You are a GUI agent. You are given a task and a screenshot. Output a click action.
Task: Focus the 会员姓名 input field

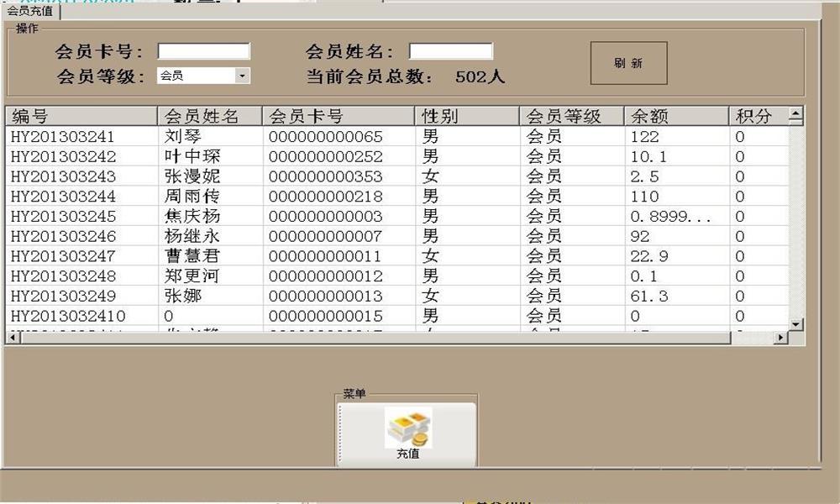450,51
